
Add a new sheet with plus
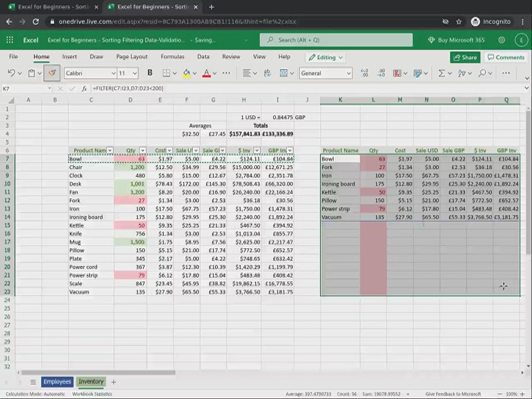(x=114, y=382)
